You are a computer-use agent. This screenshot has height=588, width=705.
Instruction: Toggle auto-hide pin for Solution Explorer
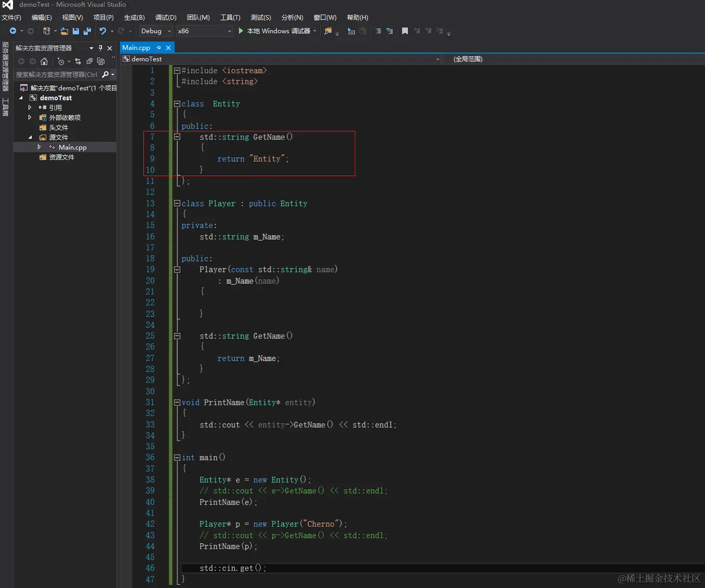click(101, 48)
